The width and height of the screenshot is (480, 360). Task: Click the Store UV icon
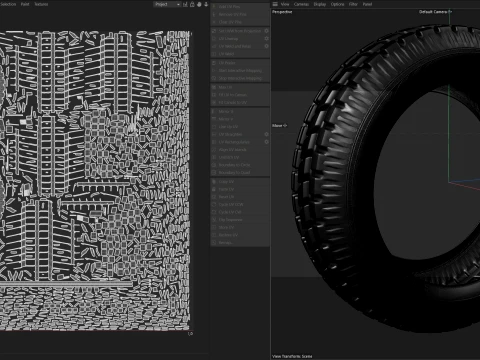click(214, 227)
